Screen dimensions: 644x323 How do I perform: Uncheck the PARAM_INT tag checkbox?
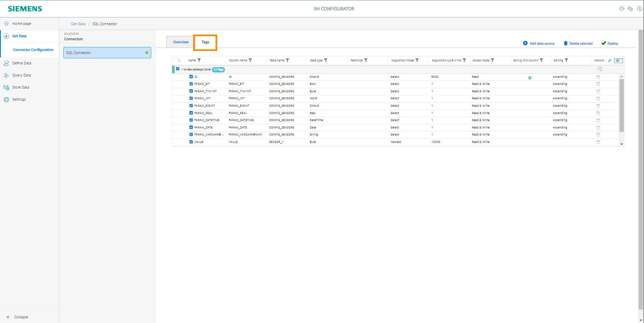click(191, 98)
